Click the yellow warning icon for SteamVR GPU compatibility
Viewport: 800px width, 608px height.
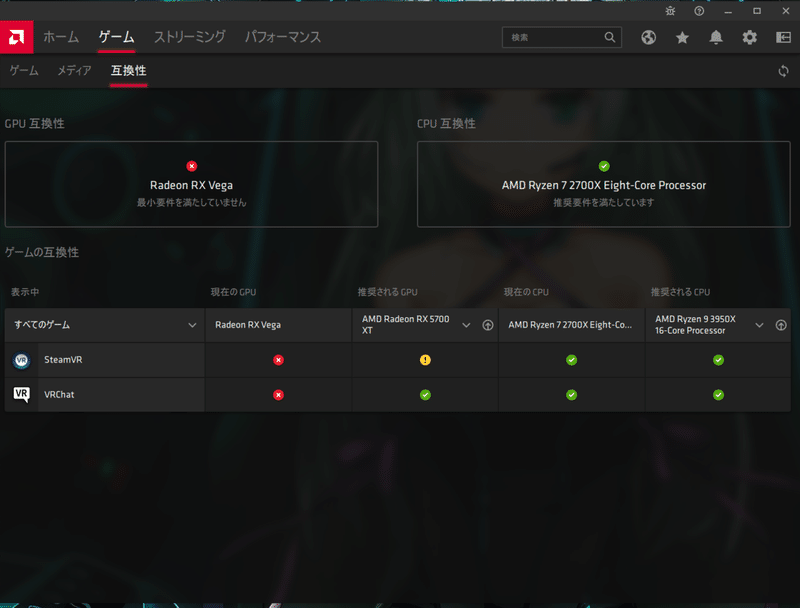[423, 359]
